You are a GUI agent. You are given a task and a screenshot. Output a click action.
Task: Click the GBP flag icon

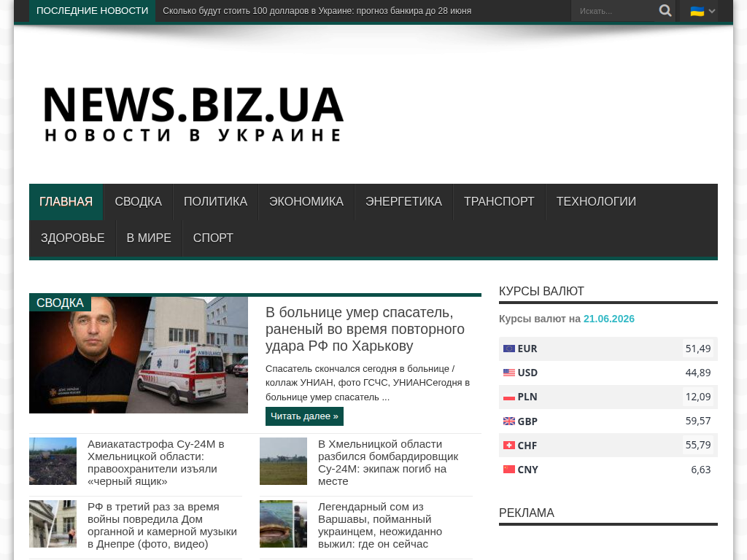(x=508, y=421)
